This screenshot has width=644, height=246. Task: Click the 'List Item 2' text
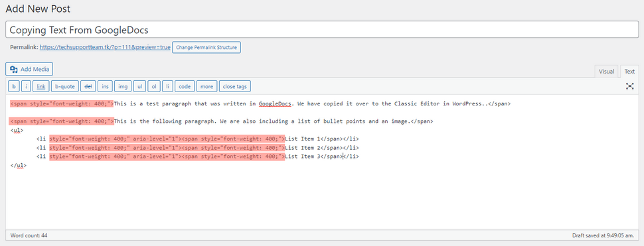tap(302, 148)
